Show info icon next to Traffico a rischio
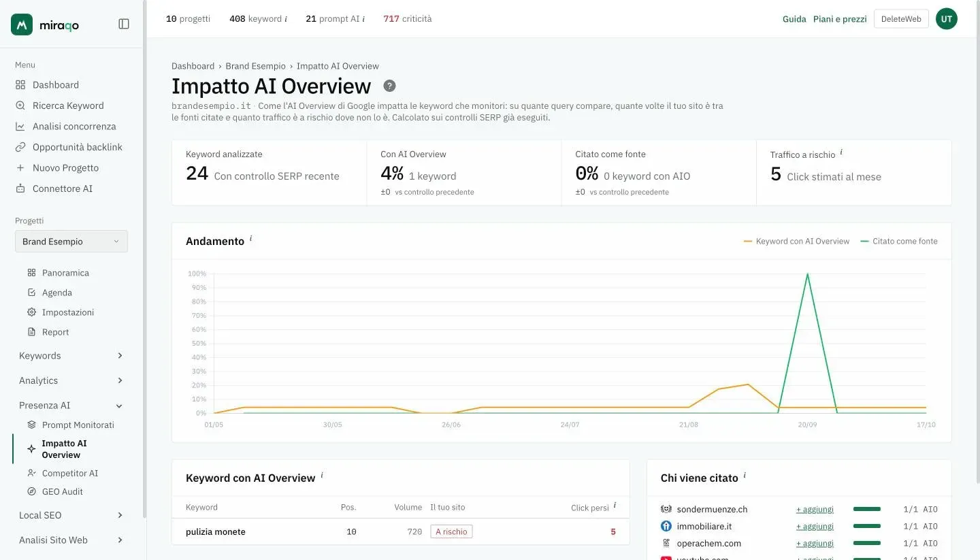The width and height of the screenshot is (980, 560). 841,152
